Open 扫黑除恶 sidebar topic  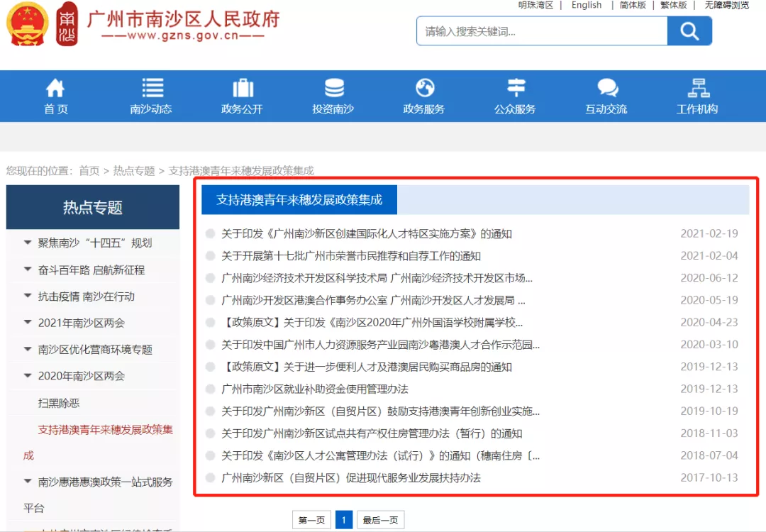pyautogui.click(x=59, y=403)
